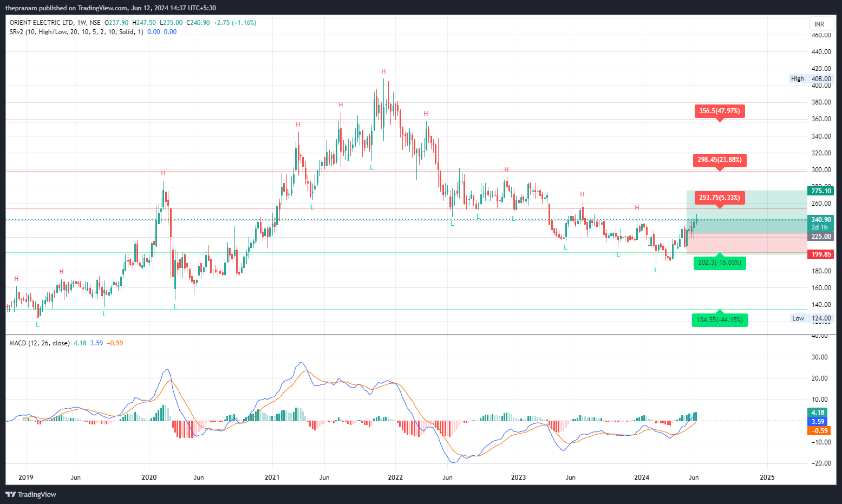Click the 253.75(5.33%) resistance label

pos(719,198)
